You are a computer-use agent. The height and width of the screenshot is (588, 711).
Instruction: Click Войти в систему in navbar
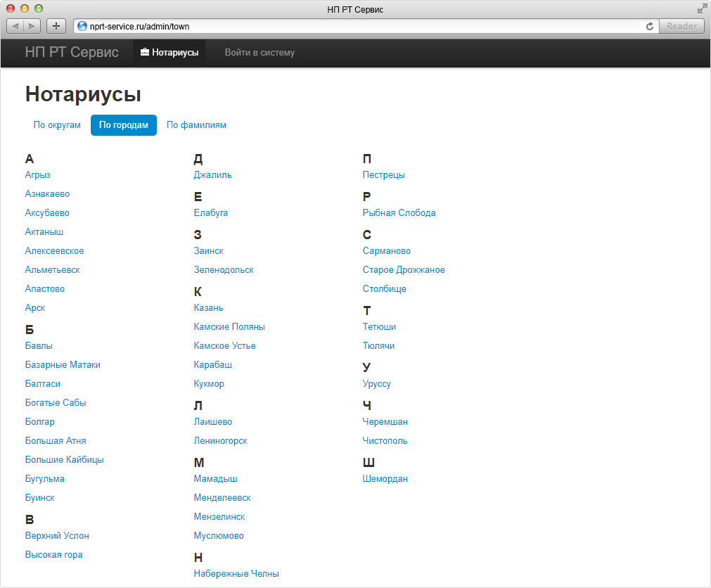[x=260, y=53]
